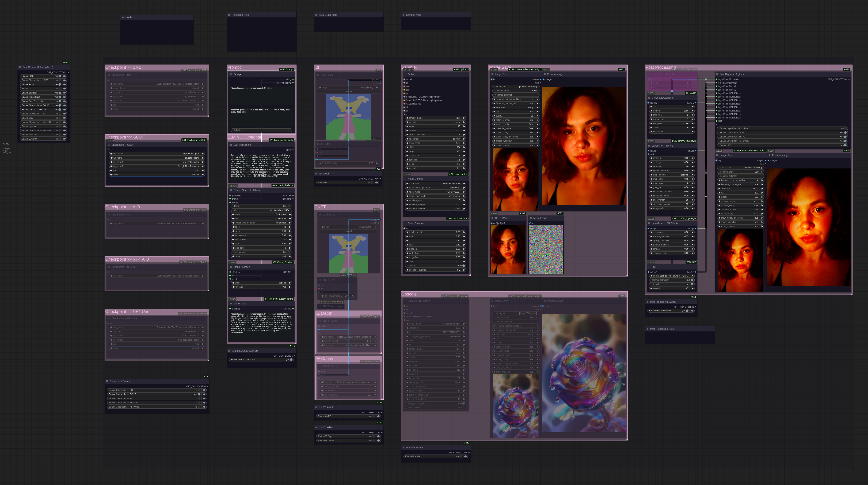The image size is (868, 485).
Task: Open the unet_name Replace-Me.gguf selector
Action: point(157,154)
